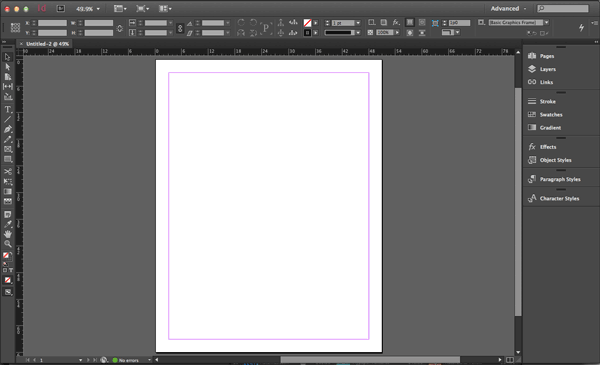Image resolution: width=600 pixels, height=365 pixels.
Task: Click the stroke color swatch in control bar
Action: tap(307, 33)
